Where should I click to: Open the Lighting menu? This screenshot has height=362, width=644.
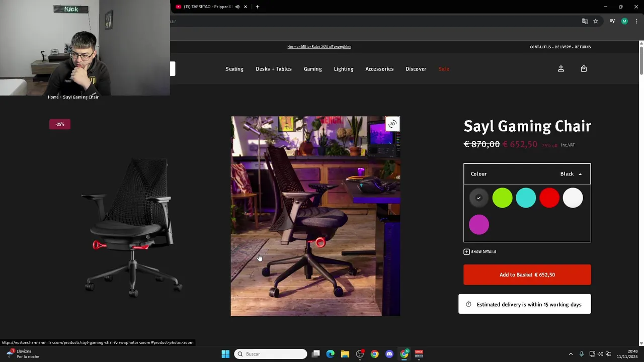point(344,69)
